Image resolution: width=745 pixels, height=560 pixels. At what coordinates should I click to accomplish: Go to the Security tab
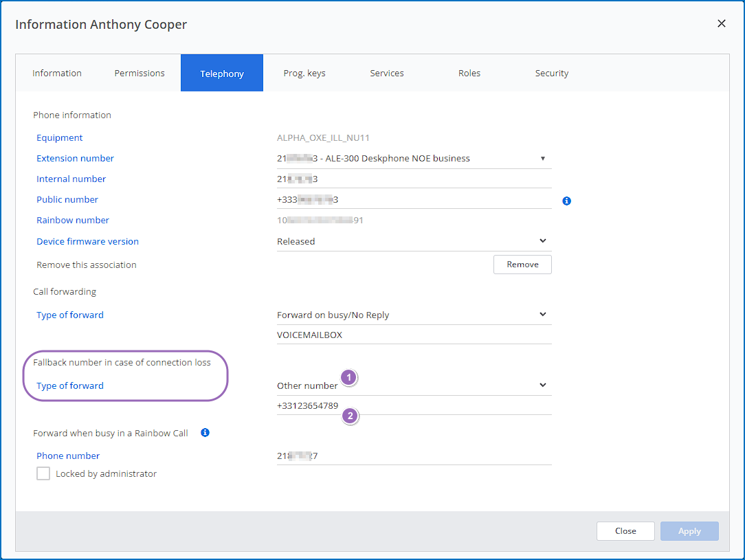(552, 73)
